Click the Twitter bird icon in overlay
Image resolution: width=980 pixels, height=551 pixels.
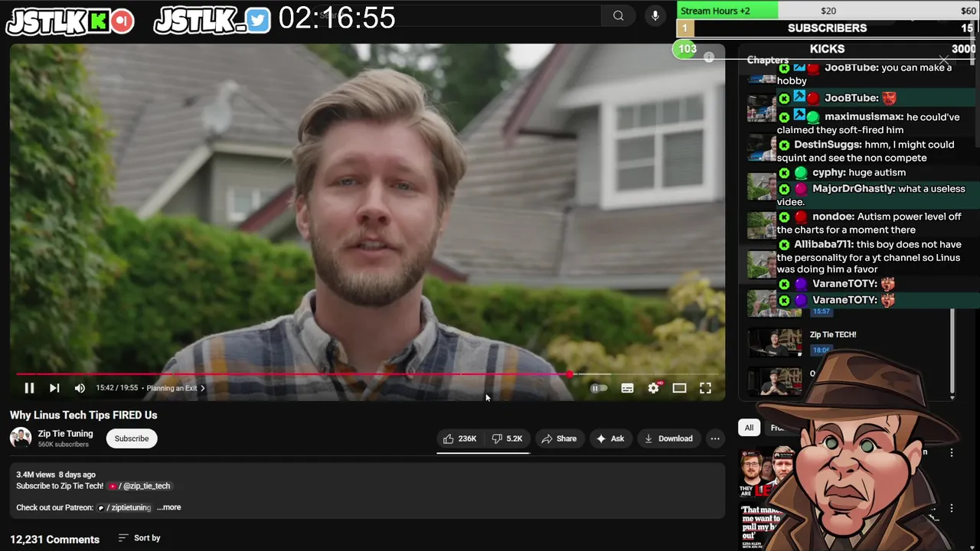tap(258, 21)
